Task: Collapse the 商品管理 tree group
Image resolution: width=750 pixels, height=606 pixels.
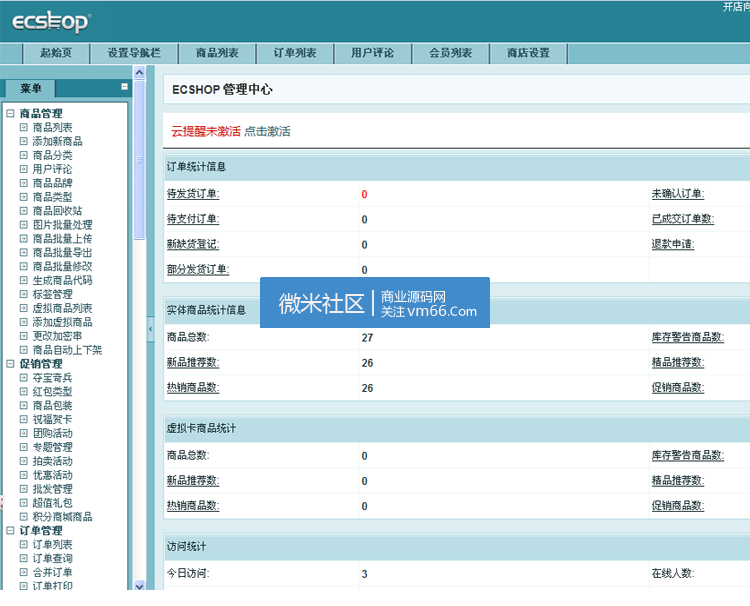Action: coord(10,113)
